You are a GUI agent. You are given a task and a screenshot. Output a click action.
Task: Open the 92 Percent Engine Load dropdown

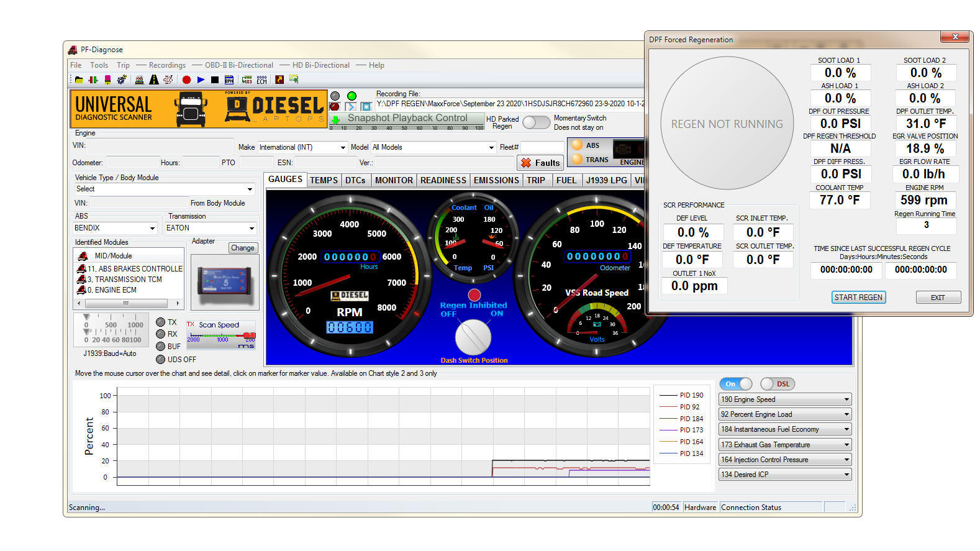(785, 414)
